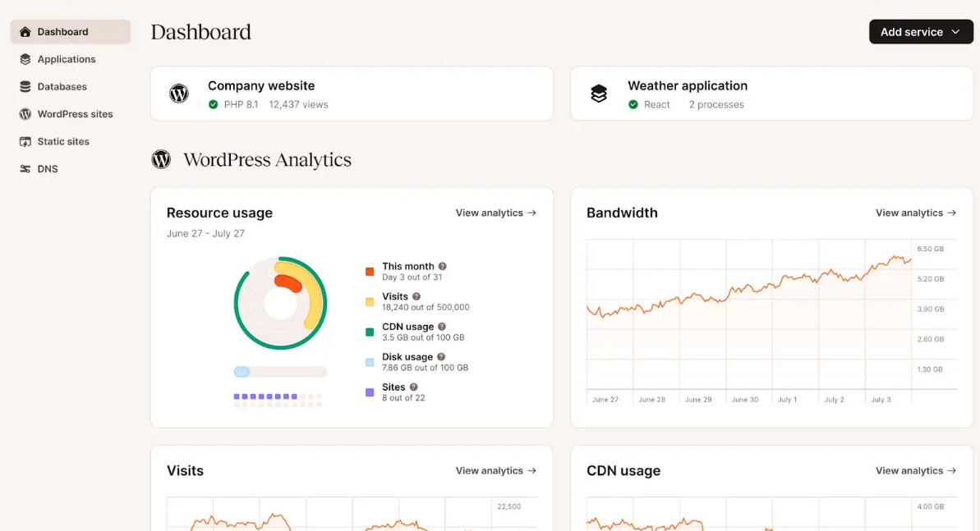This screenshot has width=980, height=531.
Task: Click the Static sites icon
Action: pyautogui.click(x=25, y=142)
